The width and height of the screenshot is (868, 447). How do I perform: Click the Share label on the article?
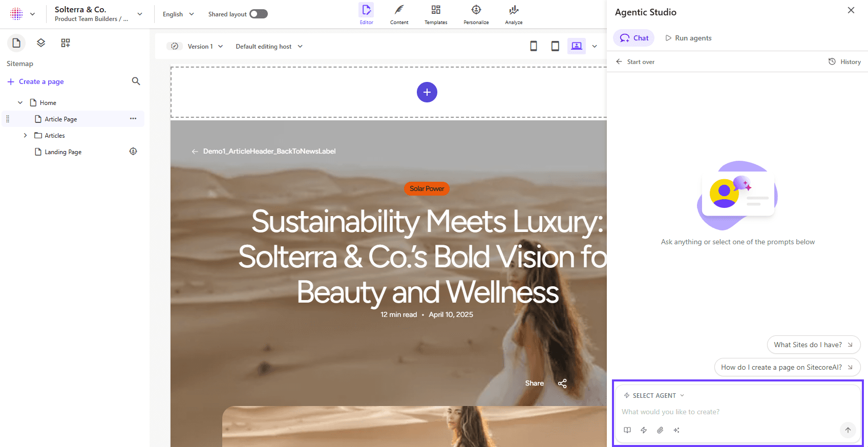tap(534, 383)
